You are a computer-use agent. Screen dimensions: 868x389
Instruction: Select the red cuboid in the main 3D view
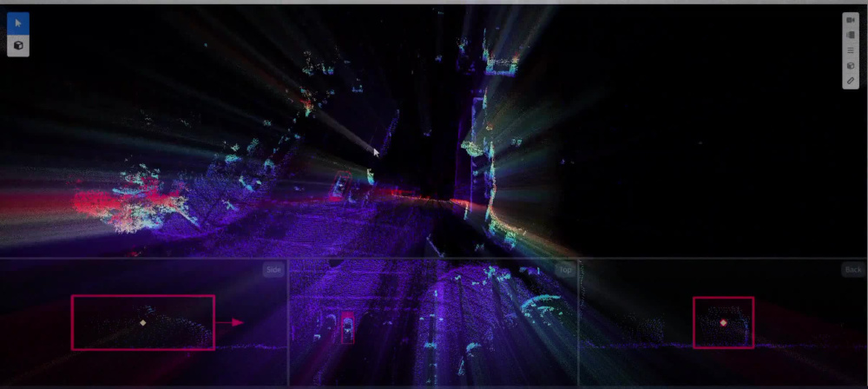[340, 186]
